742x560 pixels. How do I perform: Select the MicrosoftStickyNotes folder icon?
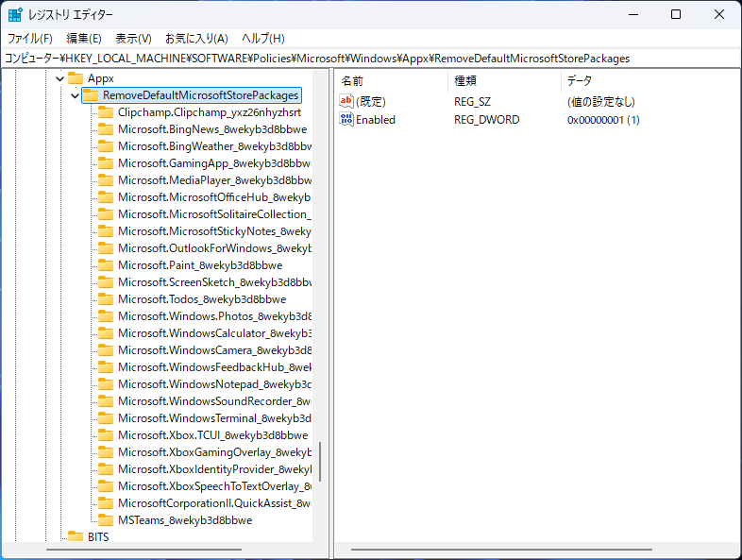pyautogui.click(x=106, y=231)
